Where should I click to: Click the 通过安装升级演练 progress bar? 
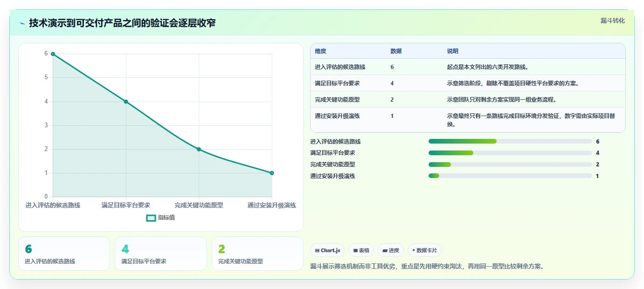(510, 176)
